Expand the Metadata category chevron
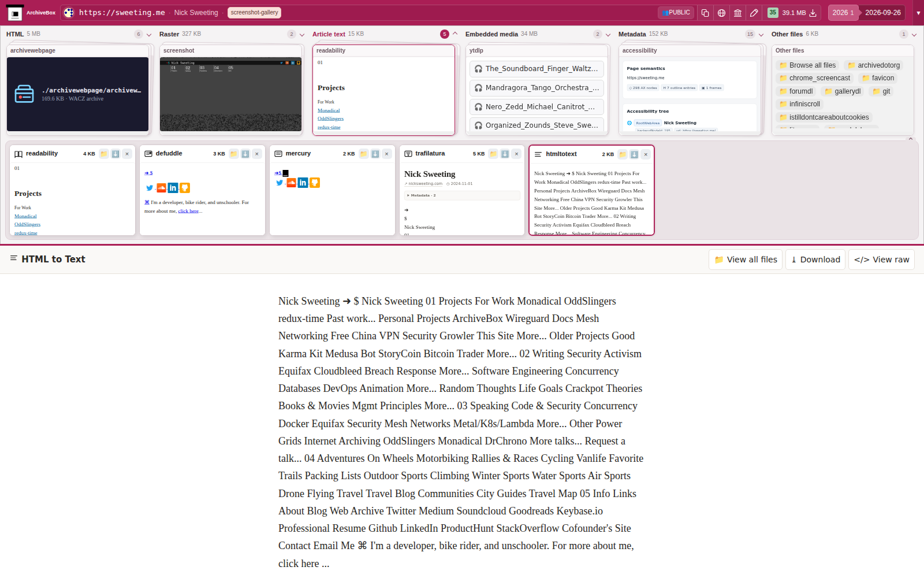The image size is (924, 578). tap(761, 35)
